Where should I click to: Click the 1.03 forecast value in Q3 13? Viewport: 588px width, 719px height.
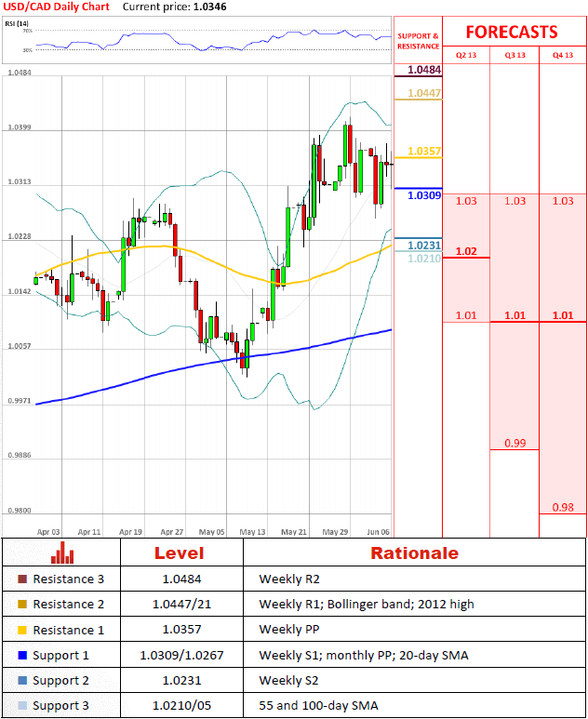coord(515,201)
